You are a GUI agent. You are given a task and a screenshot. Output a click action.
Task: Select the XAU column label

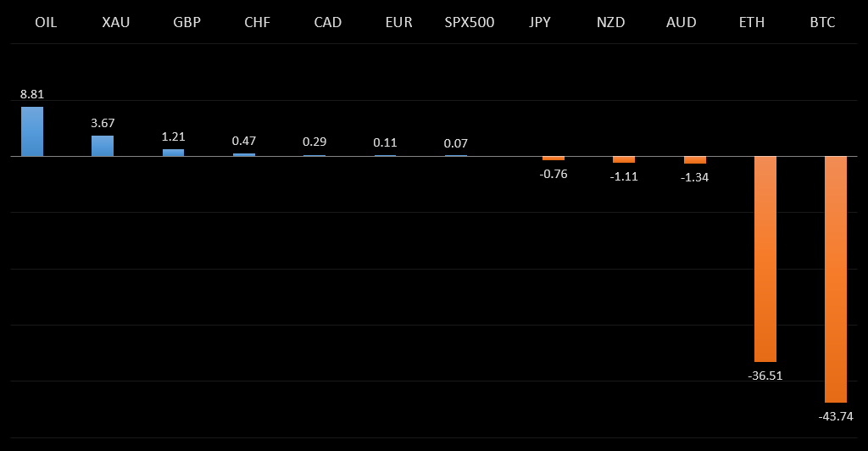click(x=116, y=22)
